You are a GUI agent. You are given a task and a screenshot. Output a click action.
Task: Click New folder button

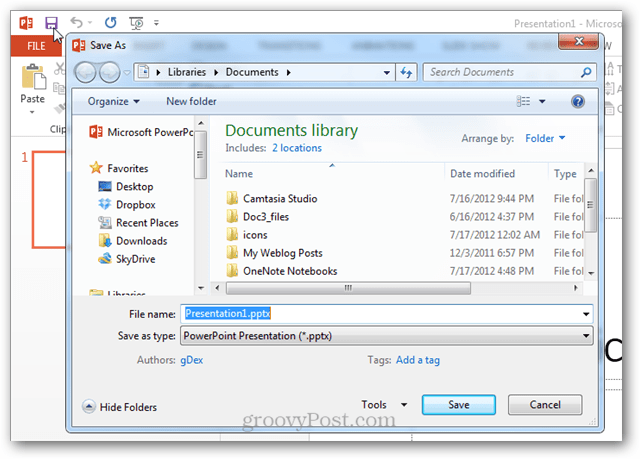pyautogui.click(x=191, y=101)
